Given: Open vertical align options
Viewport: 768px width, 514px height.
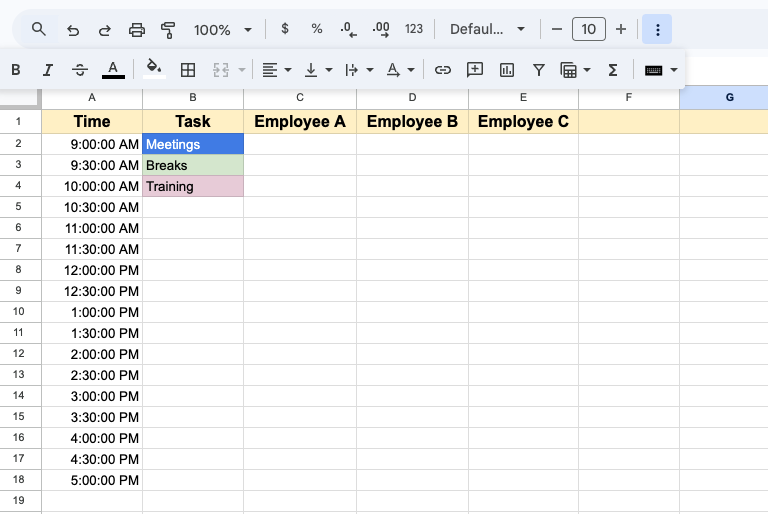Looking at the screenshot, I should 318,70.
